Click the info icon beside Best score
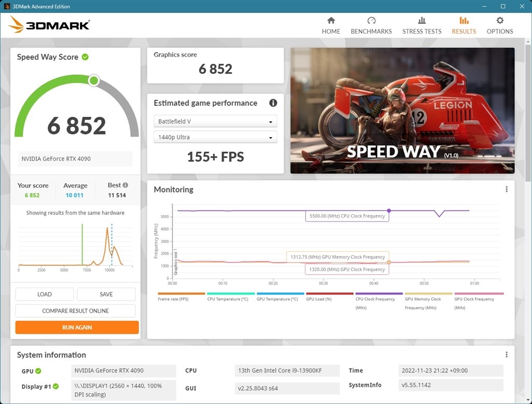The image size is (532, 404). [125, 185]
